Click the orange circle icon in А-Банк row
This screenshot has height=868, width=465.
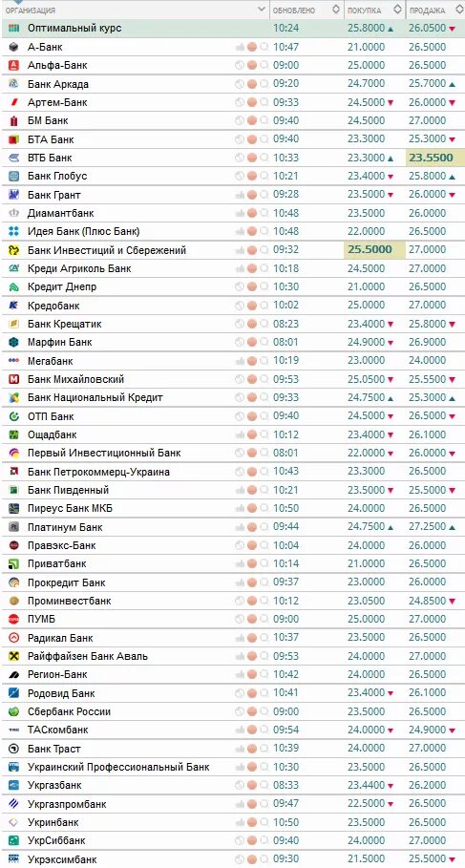[x=252, y=47]
